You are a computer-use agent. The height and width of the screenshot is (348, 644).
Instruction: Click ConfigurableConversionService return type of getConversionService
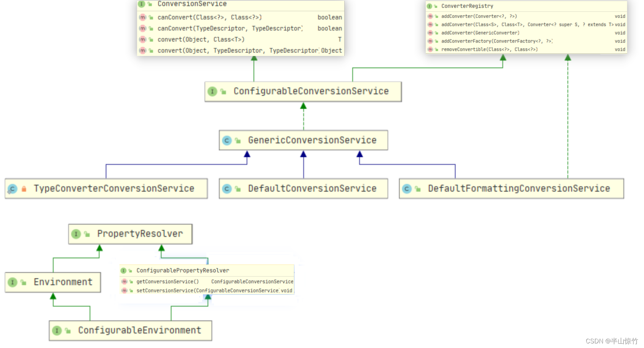click(252, 282)
